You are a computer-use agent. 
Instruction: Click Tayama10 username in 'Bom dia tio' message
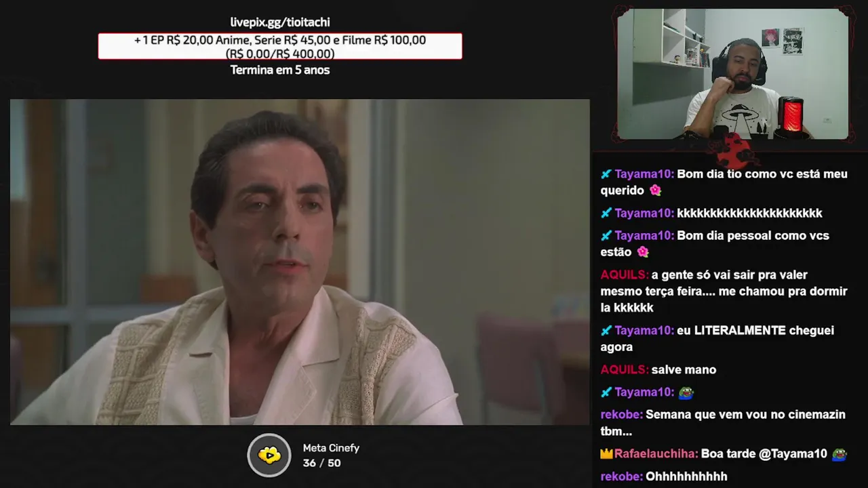coord(644,174)
